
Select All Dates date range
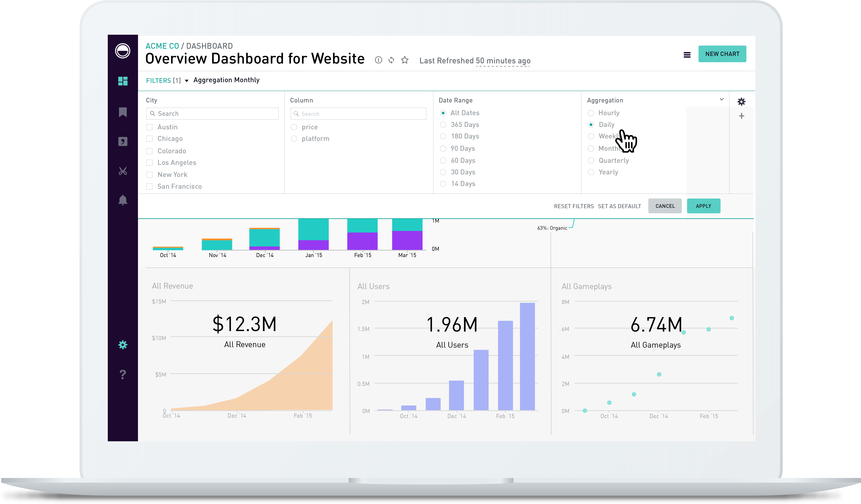(443, 113)
